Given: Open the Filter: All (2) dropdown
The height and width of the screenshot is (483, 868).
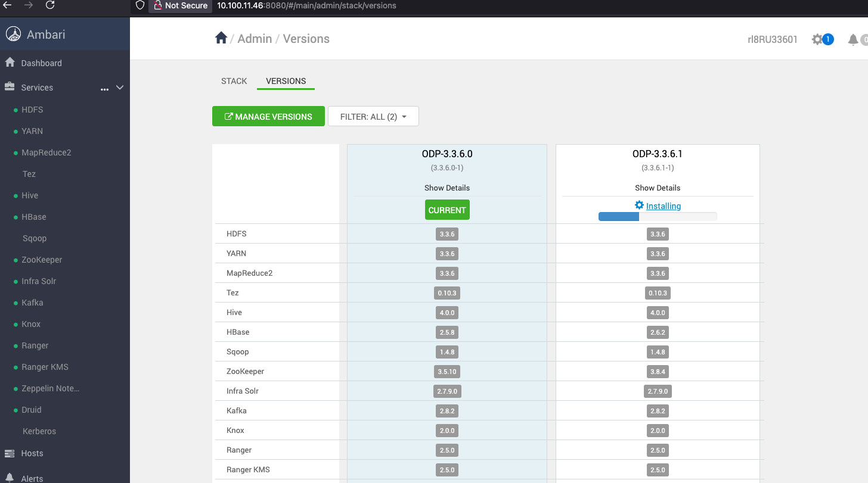Looking at the screenshot, I should pos(373,117).
